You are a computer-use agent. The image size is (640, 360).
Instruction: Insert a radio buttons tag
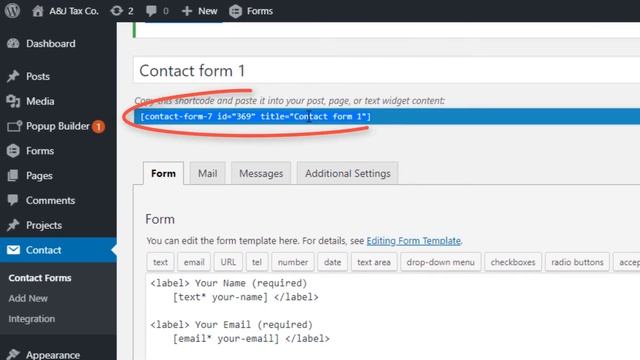[577, 262]
